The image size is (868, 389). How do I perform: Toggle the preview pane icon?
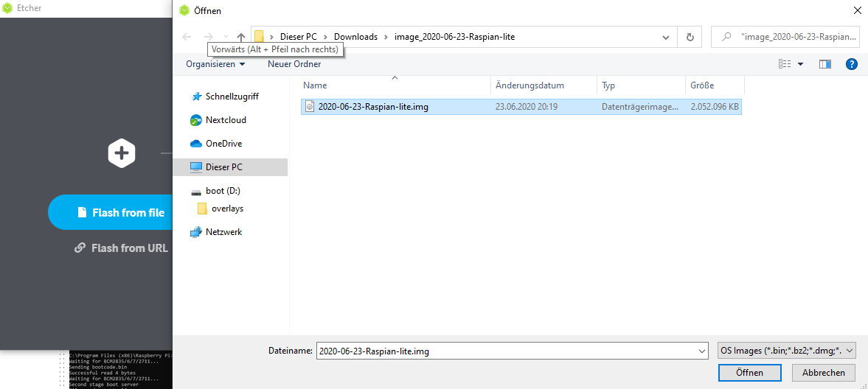tap(825, 64)
